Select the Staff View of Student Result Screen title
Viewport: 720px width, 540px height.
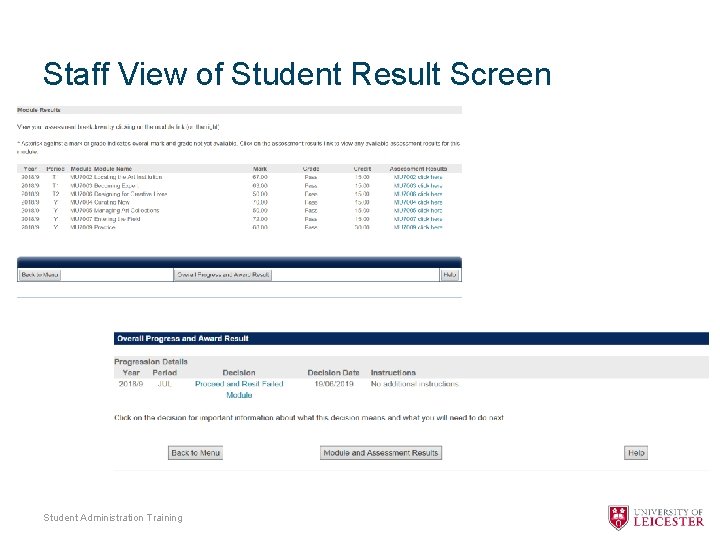click(x=297, y=74)
